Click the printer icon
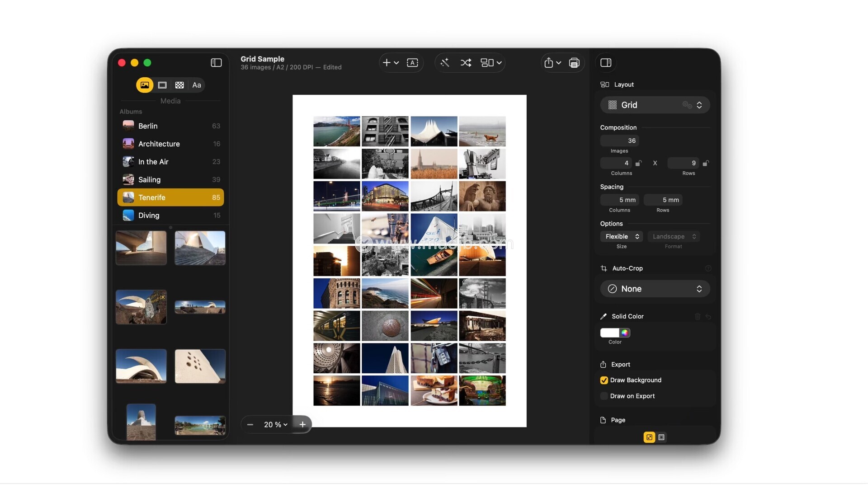The image size is (868, 488). [x=574, y=63]
